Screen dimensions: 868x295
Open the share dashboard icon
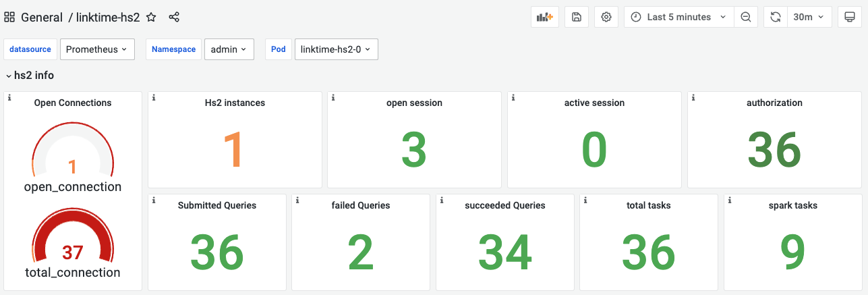[174, 17]
